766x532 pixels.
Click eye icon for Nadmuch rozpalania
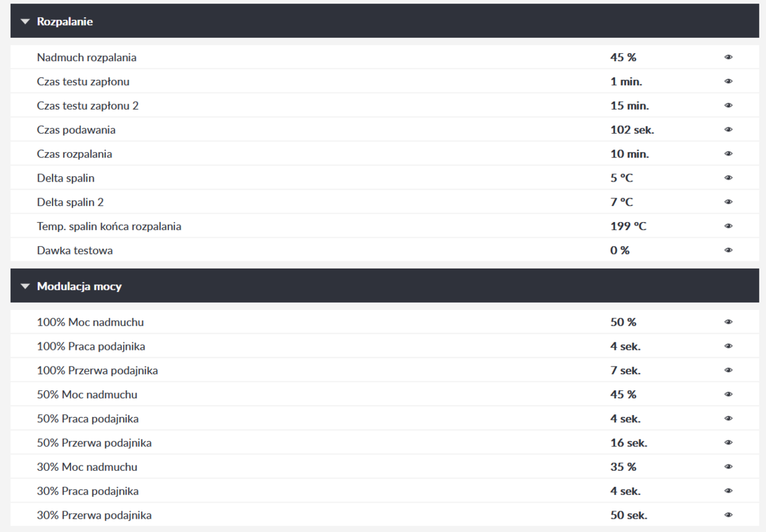click(728, 57)
